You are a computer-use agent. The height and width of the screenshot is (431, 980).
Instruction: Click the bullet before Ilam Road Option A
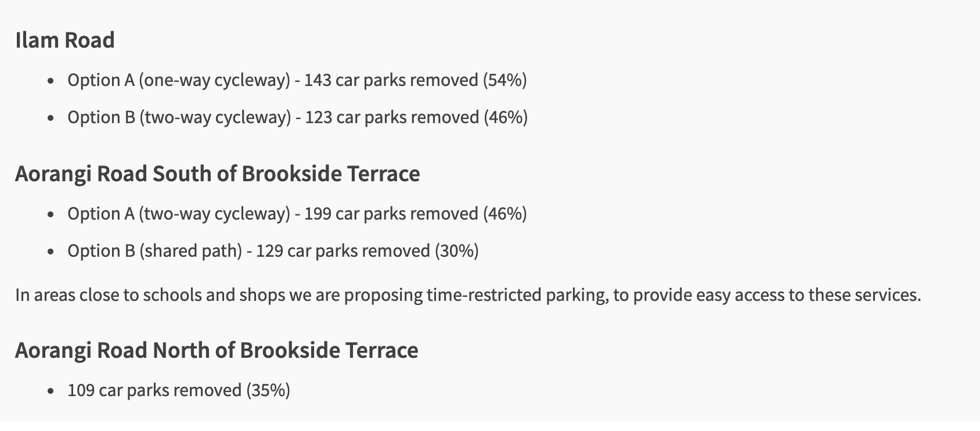tap(52, 81)
